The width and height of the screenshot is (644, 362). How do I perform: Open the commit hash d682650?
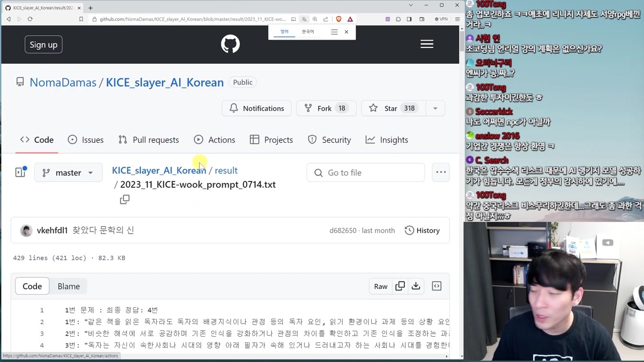click(x=343, y=230)
